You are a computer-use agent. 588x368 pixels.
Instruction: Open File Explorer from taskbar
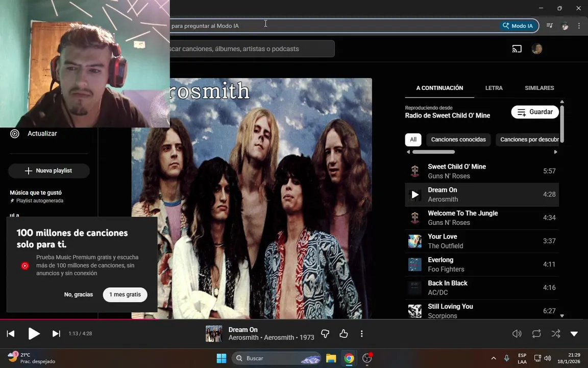pos(331,358)
